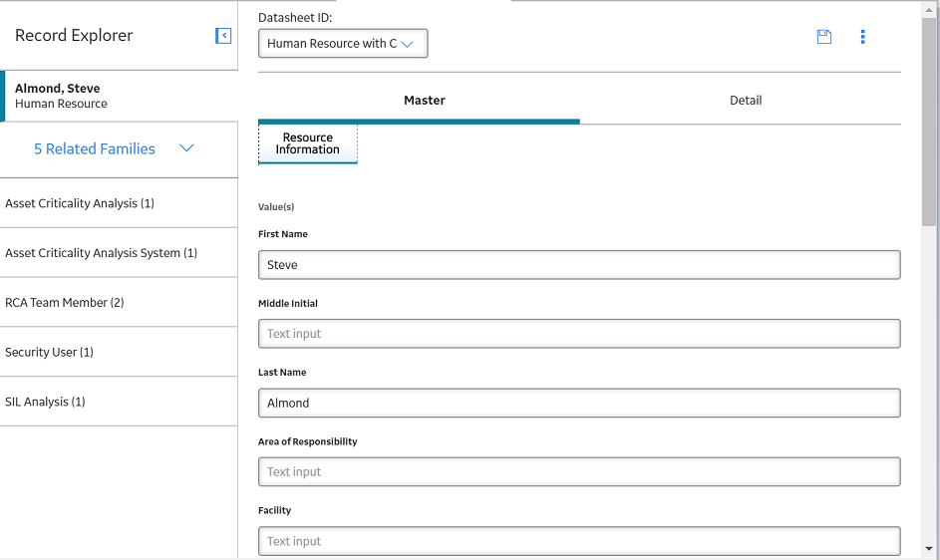Select the Resource Information section tab
Viewport: 940px width, 560px height.
tap(308, 143)
